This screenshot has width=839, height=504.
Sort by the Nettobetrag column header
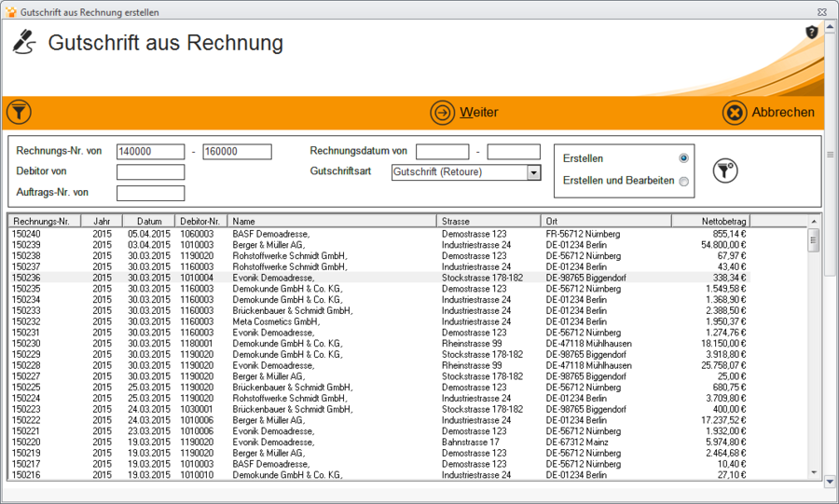tap(711, 221)
